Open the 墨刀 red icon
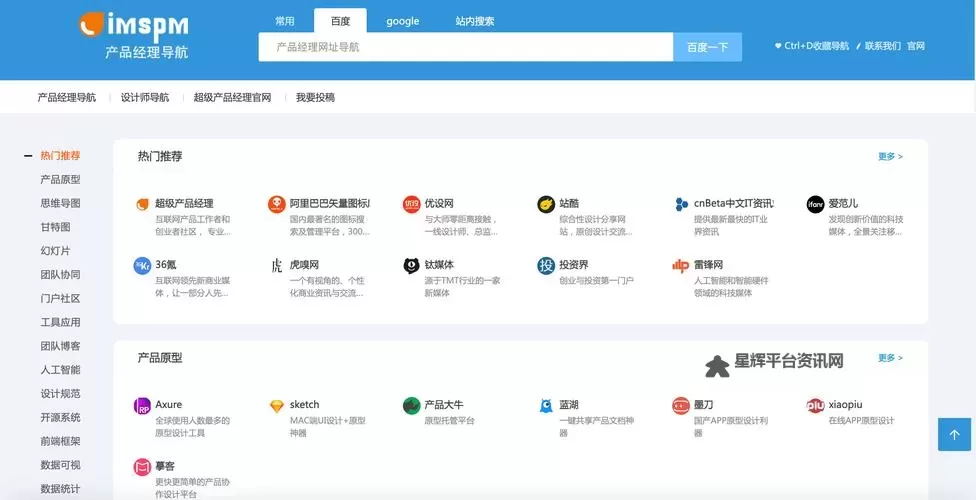The image size is (976, 500). [x=681, y=406]
